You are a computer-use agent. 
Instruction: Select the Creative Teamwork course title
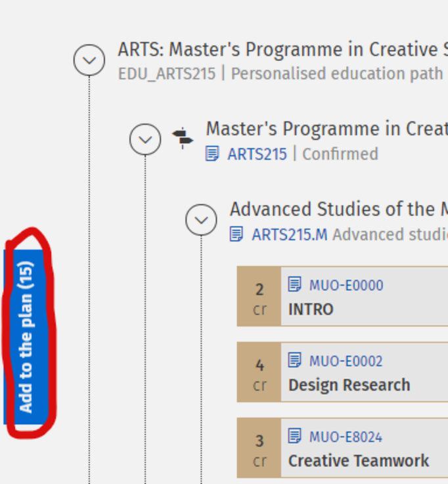tap(358, 461)
